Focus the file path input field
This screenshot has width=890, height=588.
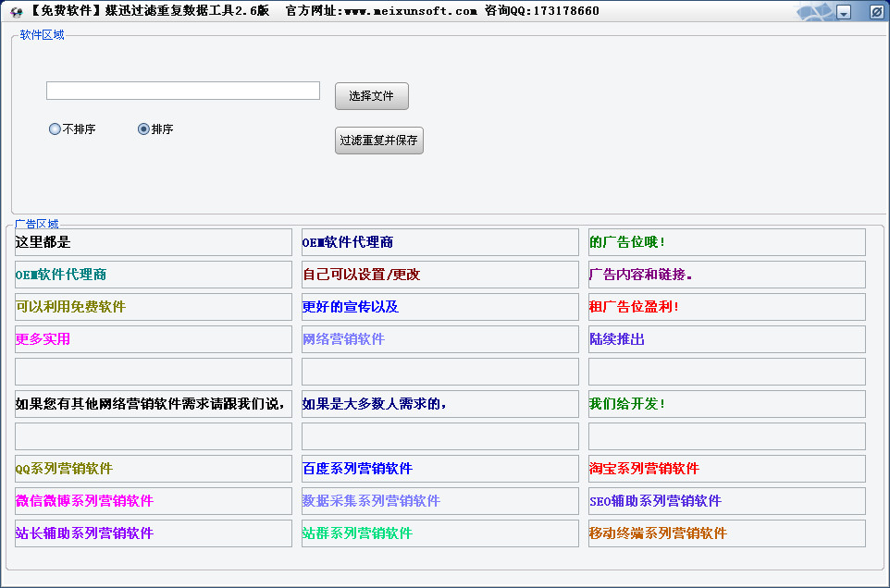(x=183, y=91)
